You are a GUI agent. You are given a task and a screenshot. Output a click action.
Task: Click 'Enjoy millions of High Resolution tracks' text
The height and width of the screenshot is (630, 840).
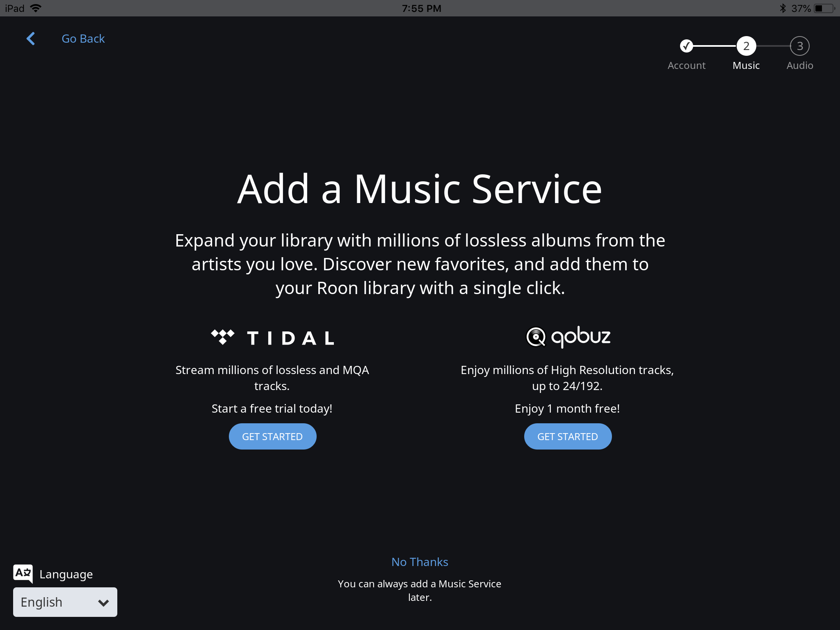[567, 378]
